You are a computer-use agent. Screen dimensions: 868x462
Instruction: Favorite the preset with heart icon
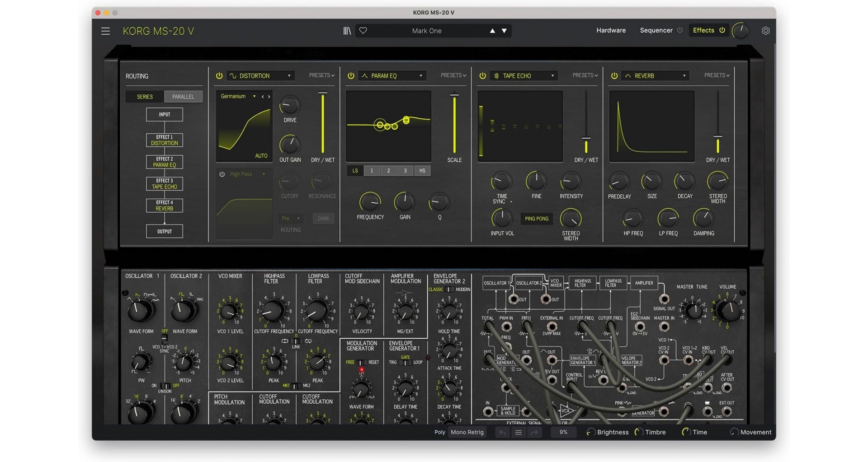(x=363, y=31)
